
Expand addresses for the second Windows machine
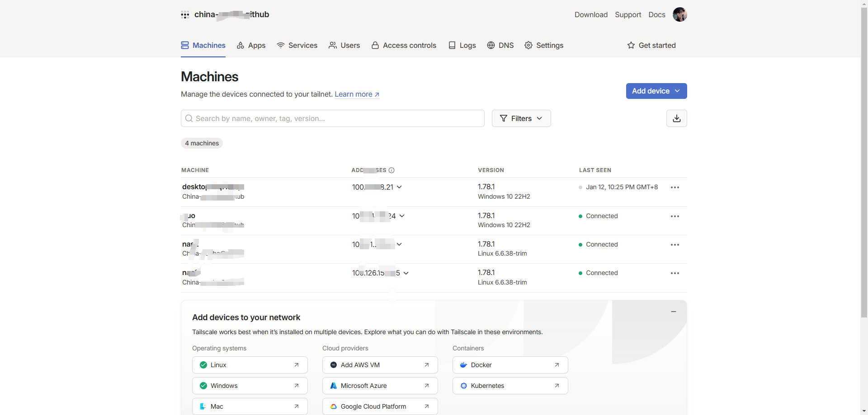(x=402, y=216)
